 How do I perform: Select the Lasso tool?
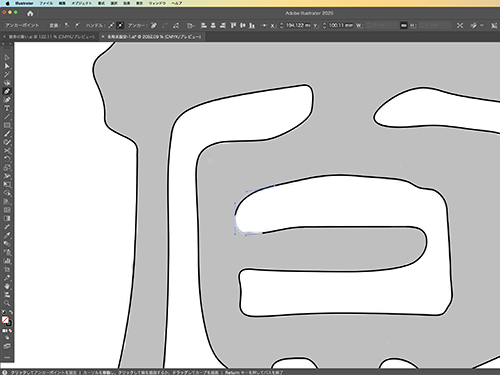tap(7, 83)
